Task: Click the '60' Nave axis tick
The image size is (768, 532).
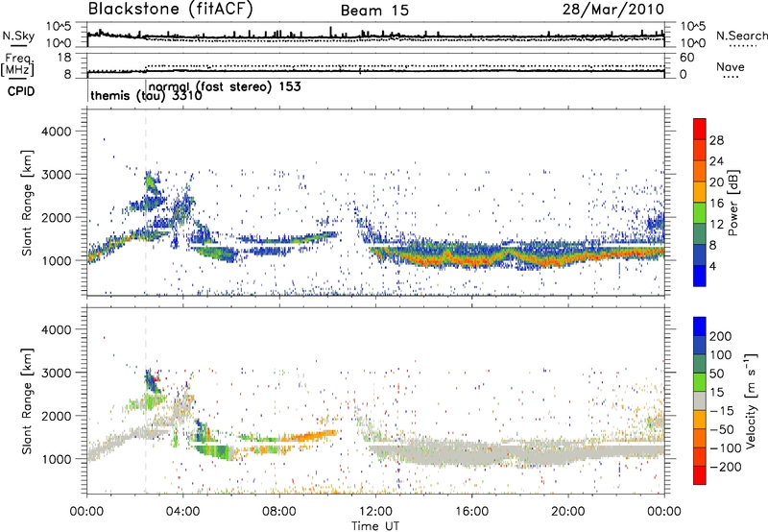Action: [x=686, y=58]
